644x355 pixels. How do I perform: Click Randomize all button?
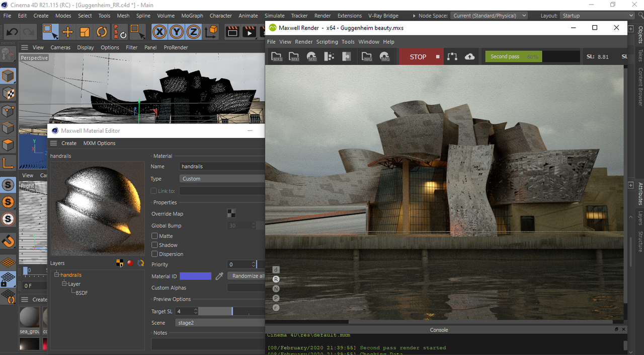tap(246, 276)
